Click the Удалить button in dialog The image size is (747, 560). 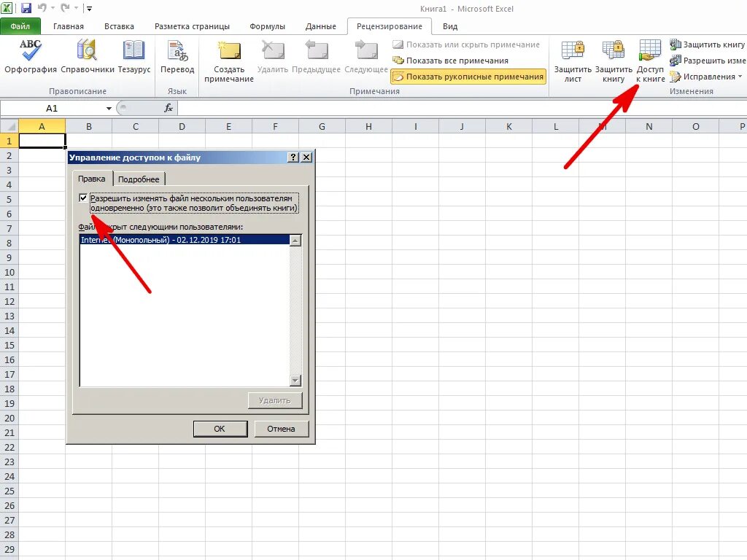[x=275, y=400]
